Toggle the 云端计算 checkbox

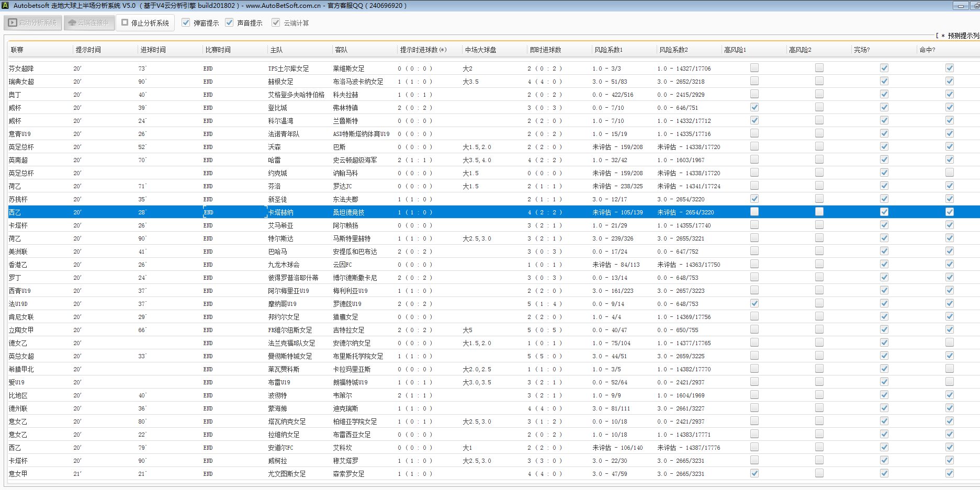[x=276, y=22]
